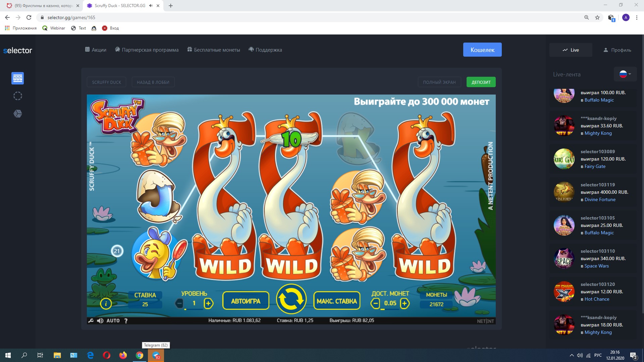Image resolution: width=644 pixels, height=362 pixels.
Task: Click the dice icon in sidebar
Action: (x=17, y=114)
